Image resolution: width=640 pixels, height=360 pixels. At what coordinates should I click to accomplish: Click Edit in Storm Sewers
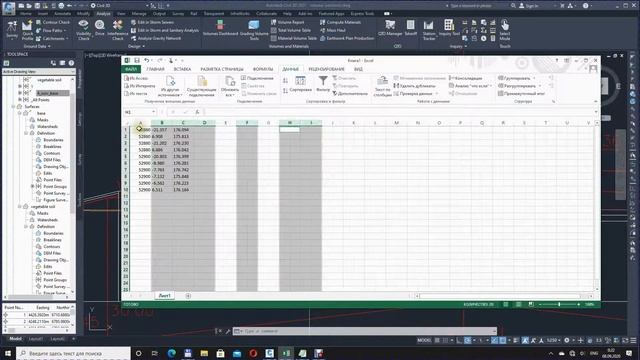153,22
